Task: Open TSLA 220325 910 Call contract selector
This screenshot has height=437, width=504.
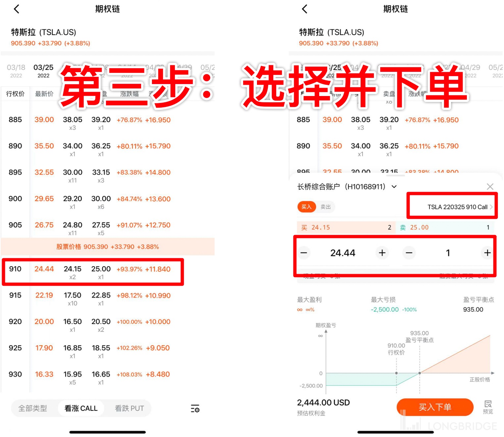Action: (459, 207)
